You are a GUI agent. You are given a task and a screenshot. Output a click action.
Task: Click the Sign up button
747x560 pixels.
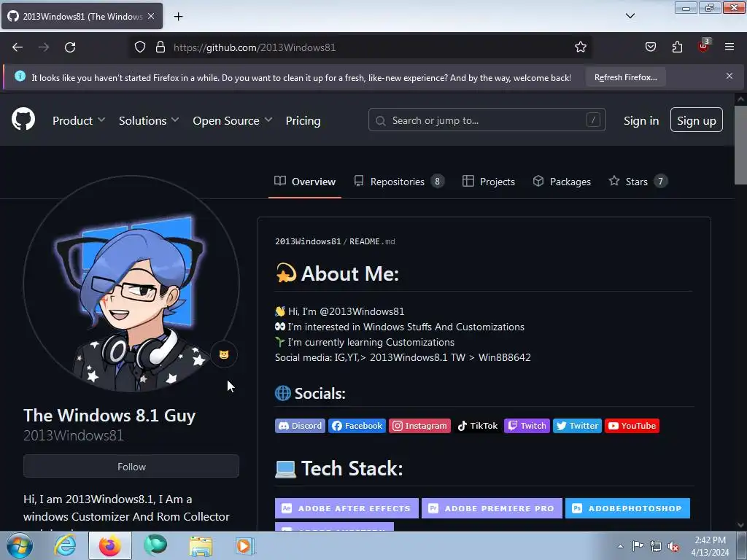697,120
